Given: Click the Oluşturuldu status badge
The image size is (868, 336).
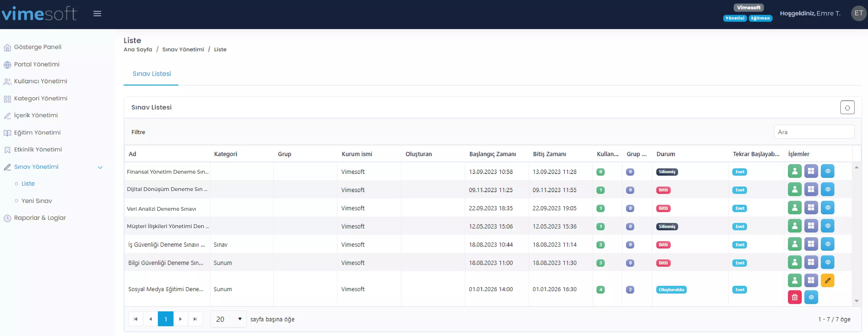Looking at the screenshot, I should tap(671, 290).
